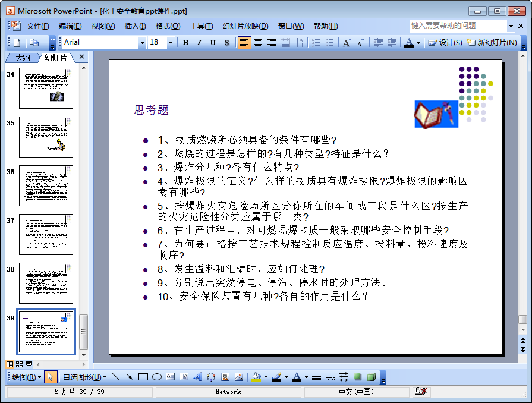Viewport: 532px width, 403px height.
Task: Choose the select objects arrow tool
Action: 50,377
